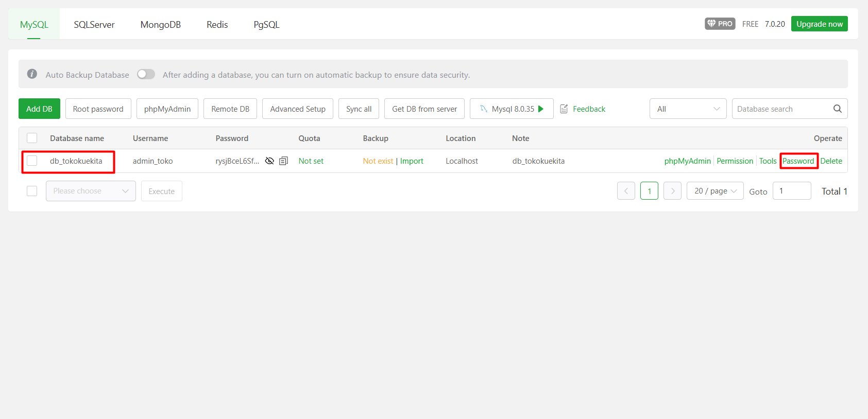This screenshot has width=868, height=419.
Task: Click the database search magnifier icon
Action: click(x=837, y=109)
